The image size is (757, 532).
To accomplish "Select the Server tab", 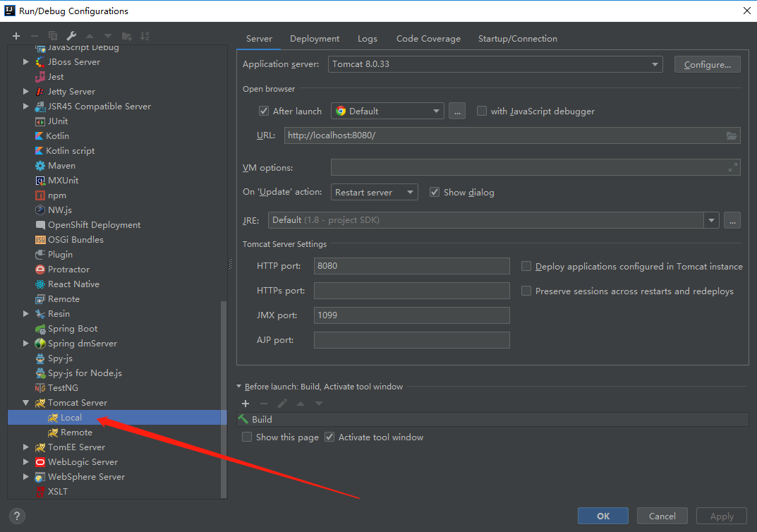I will pyautogui.click(x=259, y=39).
